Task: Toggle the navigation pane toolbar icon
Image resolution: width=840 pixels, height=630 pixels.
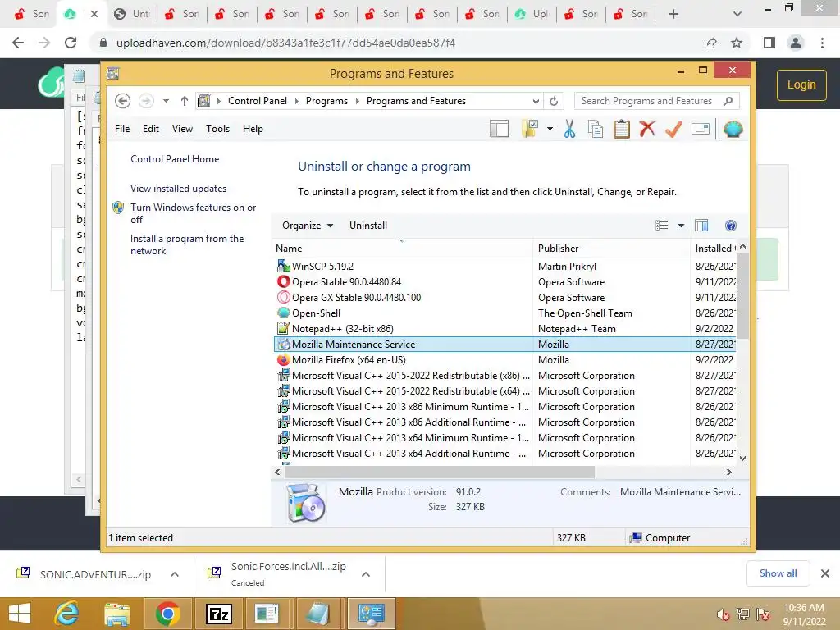Action: tap(499, 129)
